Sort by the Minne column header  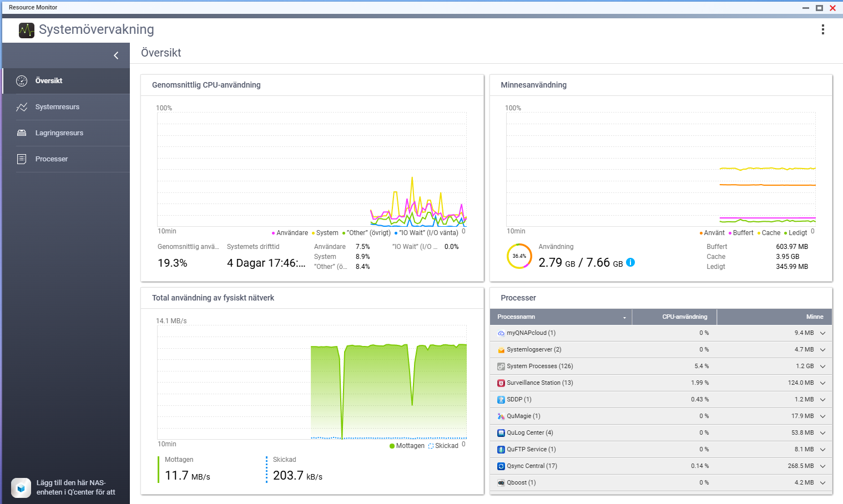pos(814,317)
